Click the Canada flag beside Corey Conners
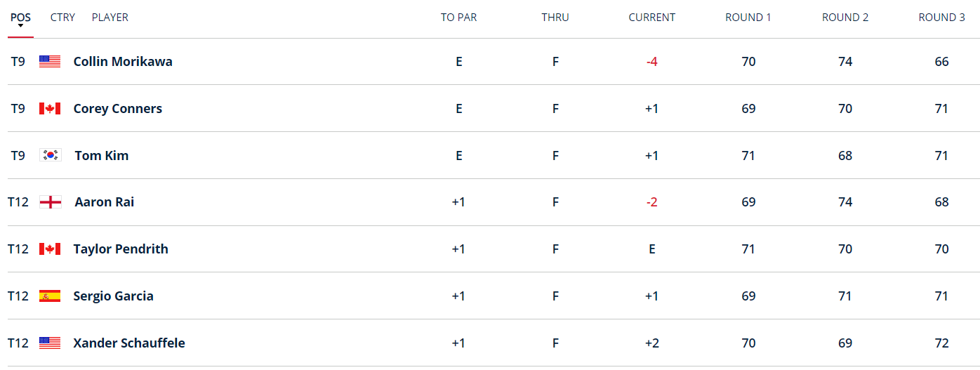 50,109
